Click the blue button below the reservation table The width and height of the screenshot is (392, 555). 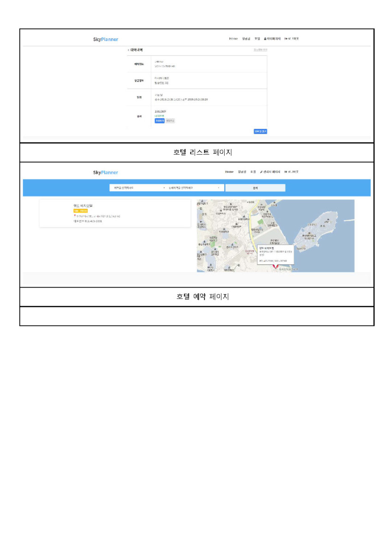[260, 131]
